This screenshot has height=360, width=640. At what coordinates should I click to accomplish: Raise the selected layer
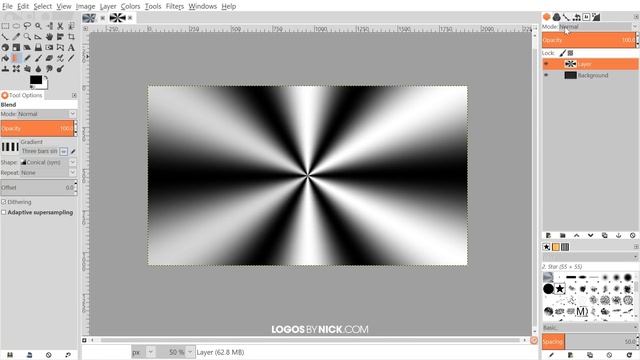point(576,236)
